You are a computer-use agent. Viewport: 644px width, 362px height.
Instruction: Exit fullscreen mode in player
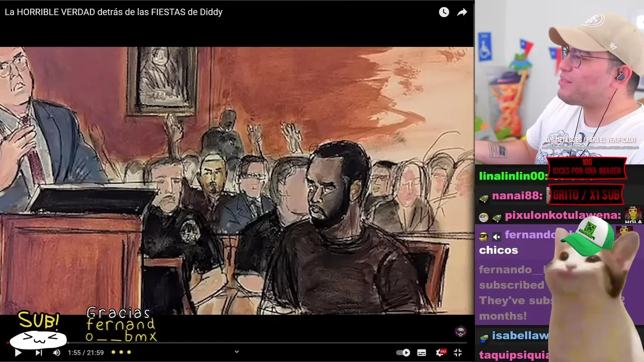click(x=458, y=352)
